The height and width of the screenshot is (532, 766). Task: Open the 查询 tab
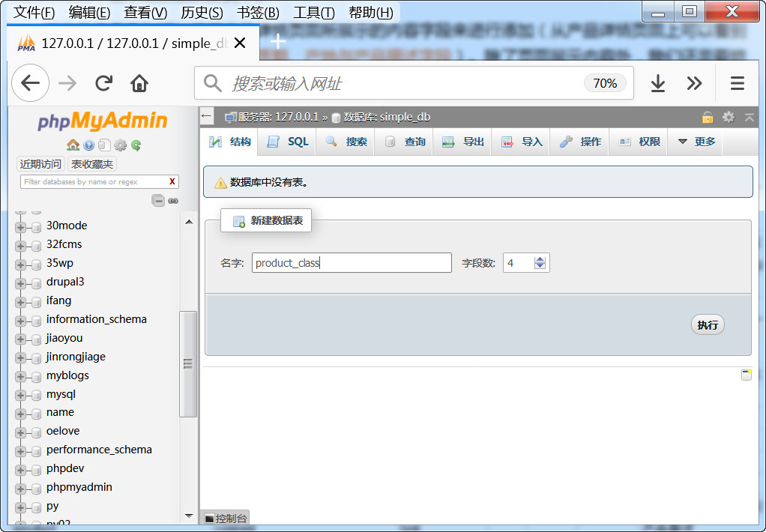[405, 142]
